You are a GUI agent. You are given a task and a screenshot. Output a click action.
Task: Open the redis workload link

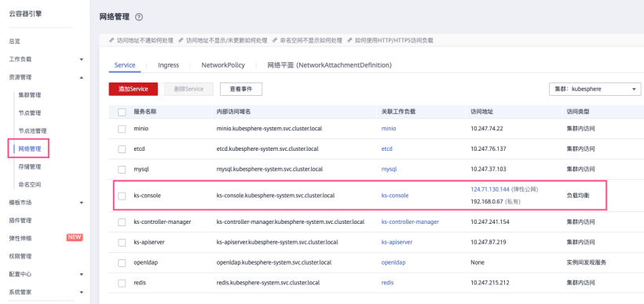coord(387,283)
